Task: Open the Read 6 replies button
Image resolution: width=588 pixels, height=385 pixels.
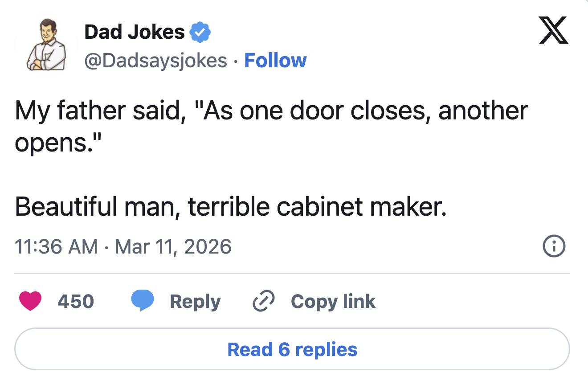Action: click(293, 349)
